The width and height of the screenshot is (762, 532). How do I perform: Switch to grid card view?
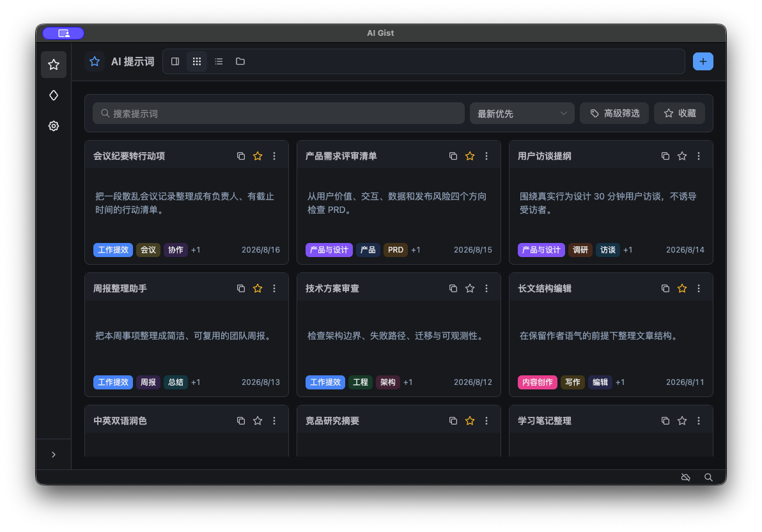[x=197, y=61]
